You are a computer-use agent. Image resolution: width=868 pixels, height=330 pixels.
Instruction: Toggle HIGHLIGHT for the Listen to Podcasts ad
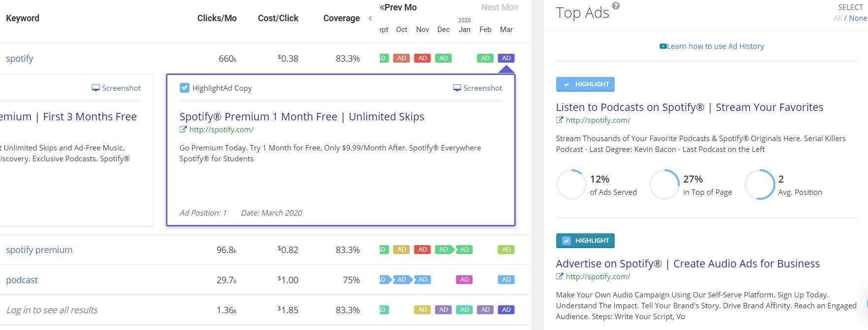tap(585, 84)
